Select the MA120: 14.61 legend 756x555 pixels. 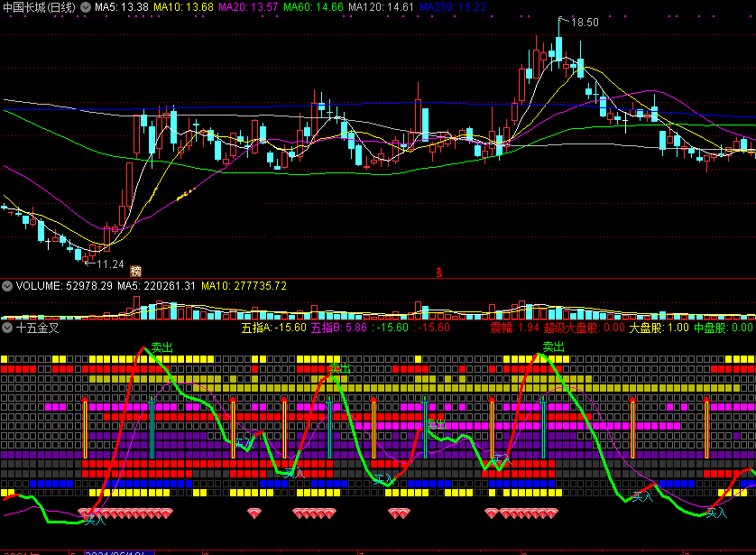[381, 7]
